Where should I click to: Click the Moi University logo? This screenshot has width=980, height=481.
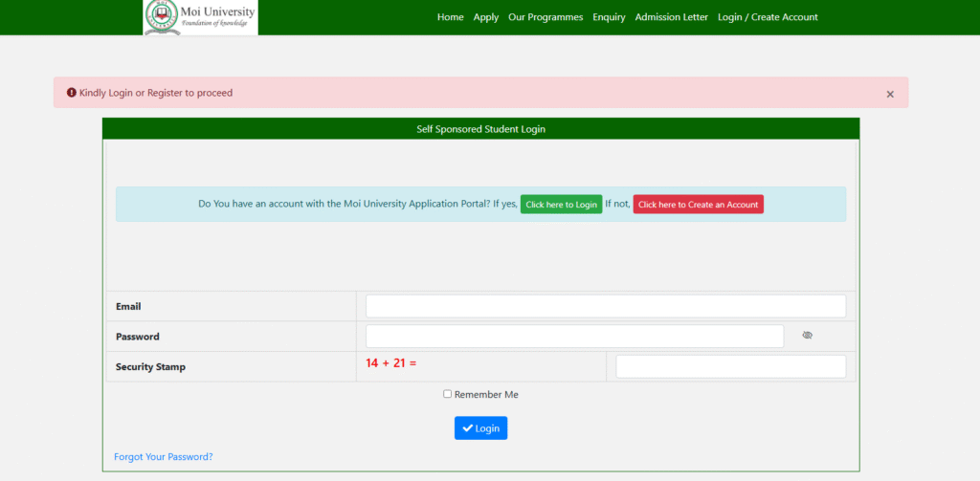point(200,17)
